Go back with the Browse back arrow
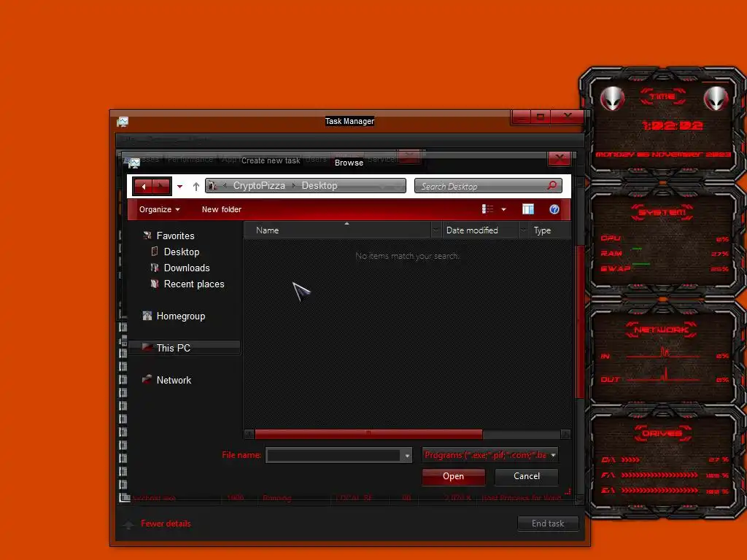 point(144,186)
